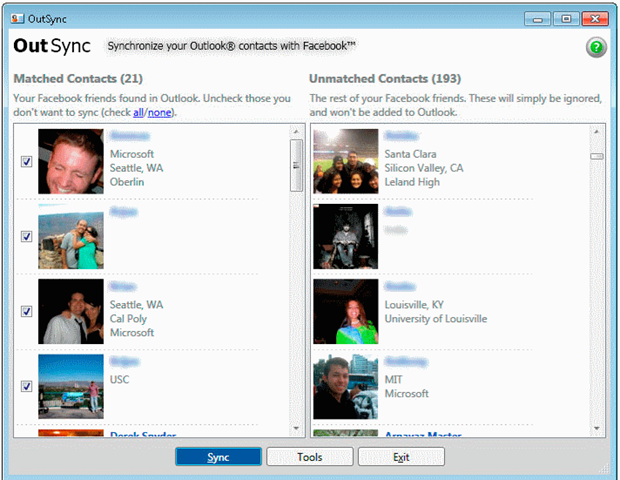Click the Exit button
This screenshot has width=620, height=480.
[400, 457]
